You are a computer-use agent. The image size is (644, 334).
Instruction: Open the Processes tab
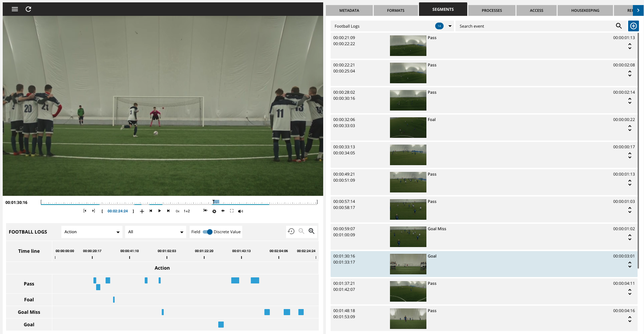click(492, 10)
